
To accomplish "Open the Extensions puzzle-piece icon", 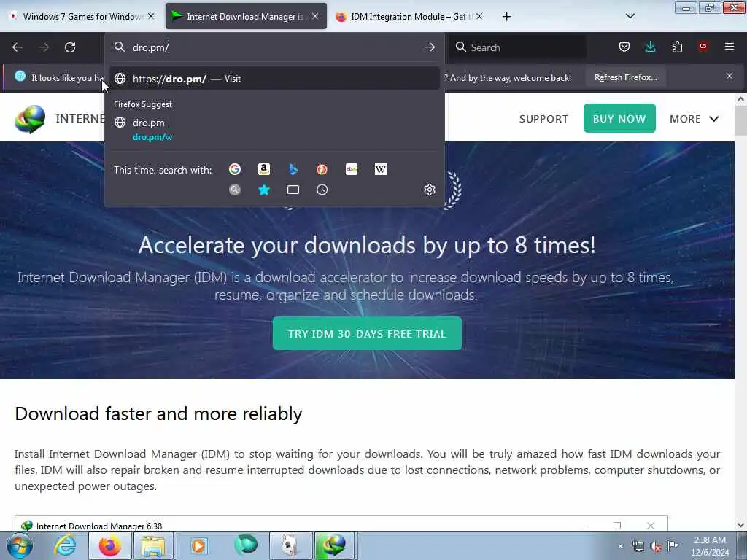I will click(677, 47).
